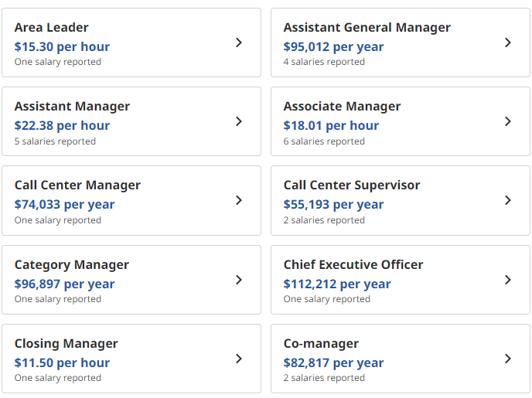Screen dimensions: 532x398
Task: Open the Area Leader chevron arrow
Action: coord(239,43)
